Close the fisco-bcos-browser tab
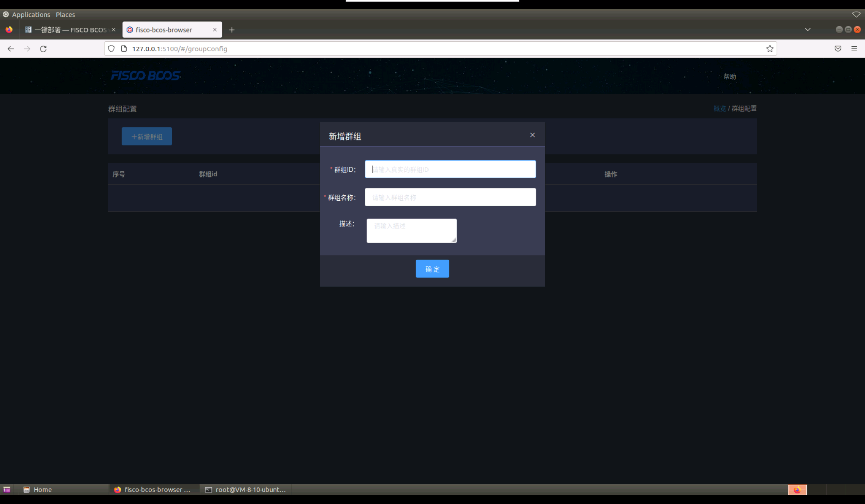865x504 pixels. click(x=215, y=30)
